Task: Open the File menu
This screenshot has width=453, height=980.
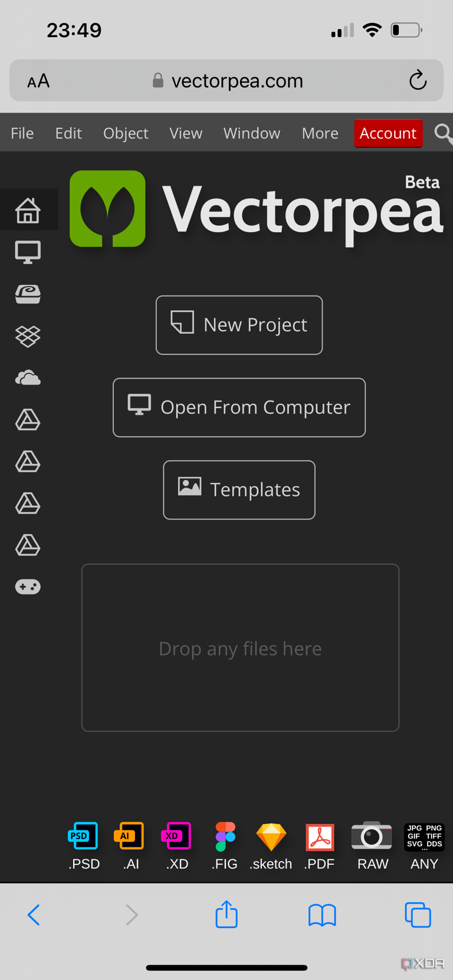Action: click(22, 133)
